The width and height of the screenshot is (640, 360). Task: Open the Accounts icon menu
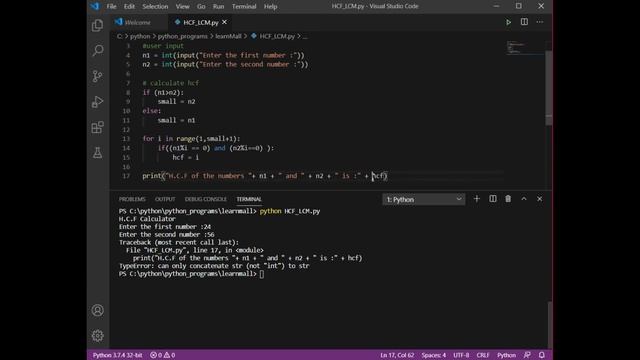pyautogui.click(x=98, y=310)
